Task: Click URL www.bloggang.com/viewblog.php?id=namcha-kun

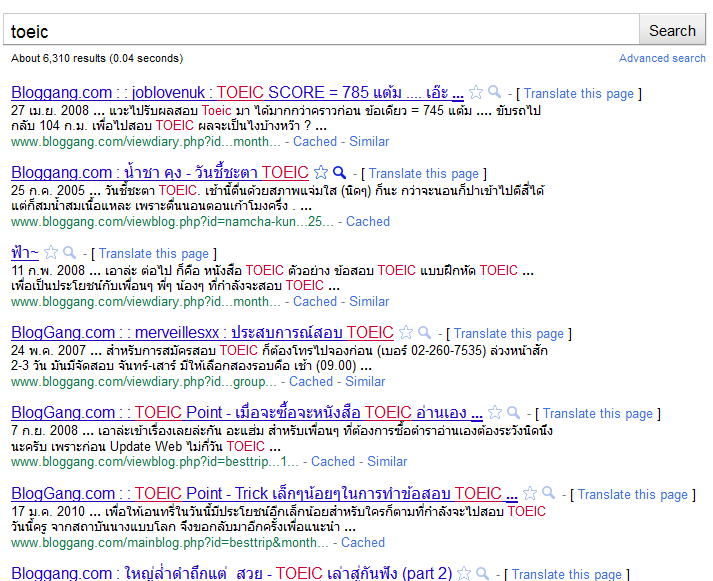Action: click(x=172, y=221)
